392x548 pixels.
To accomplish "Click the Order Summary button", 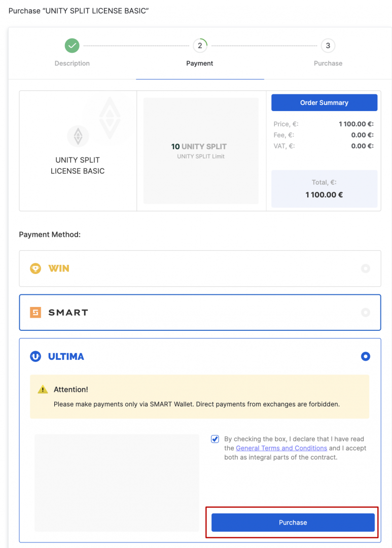I will 324,102.
